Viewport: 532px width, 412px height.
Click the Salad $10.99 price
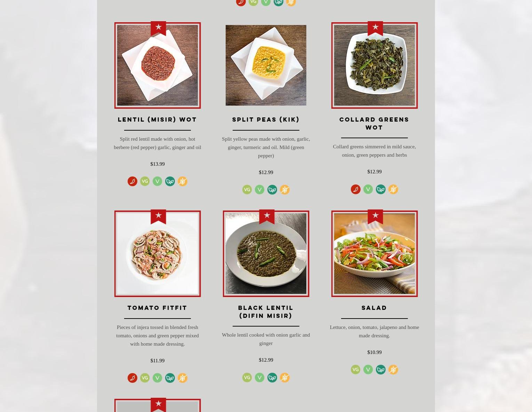374,352
